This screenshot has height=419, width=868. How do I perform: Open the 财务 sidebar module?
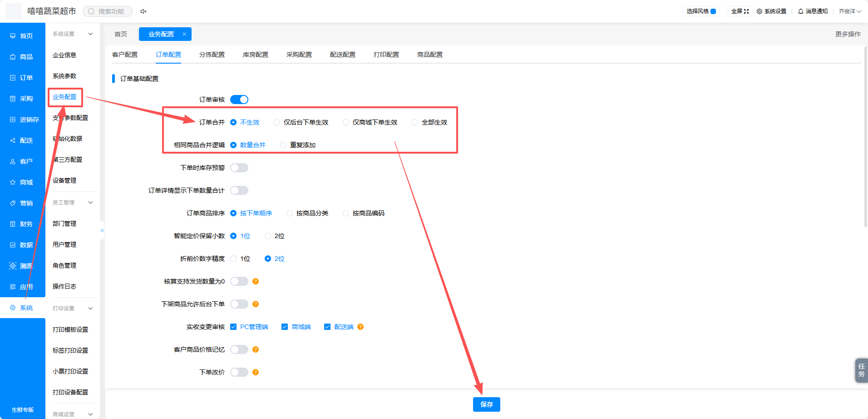(22, 224)
